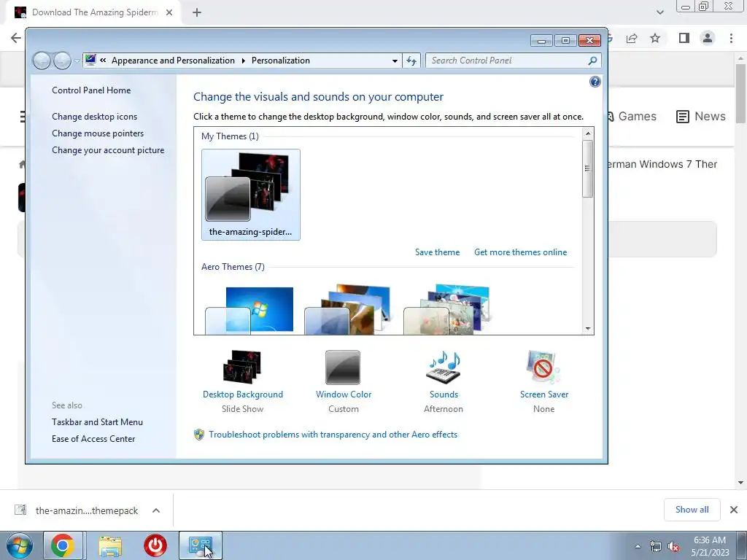
Task: Click the themes list scroll down arrow
Action: [588, 329]
